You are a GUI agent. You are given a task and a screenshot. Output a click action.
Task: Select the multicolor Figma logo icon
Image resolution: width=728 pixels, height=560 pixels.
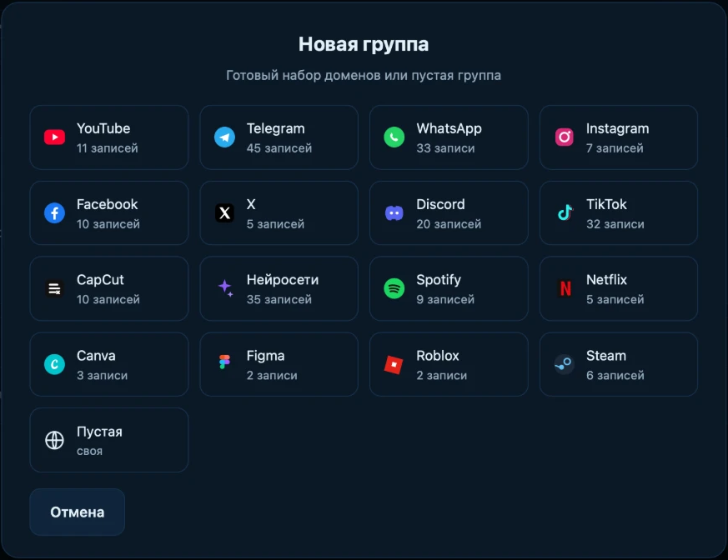(x=224, y=362)
